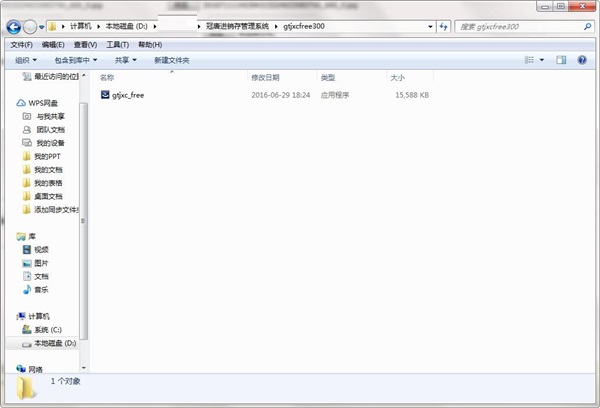
Task: Click the navigation pane scroll up arrow
Action: point(84,75)
